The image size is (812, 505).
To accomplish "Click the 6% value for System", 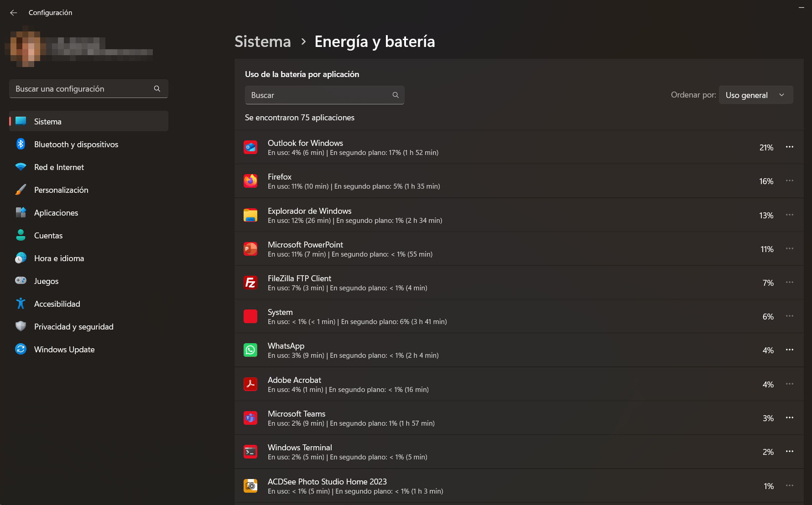I will 768,317.
